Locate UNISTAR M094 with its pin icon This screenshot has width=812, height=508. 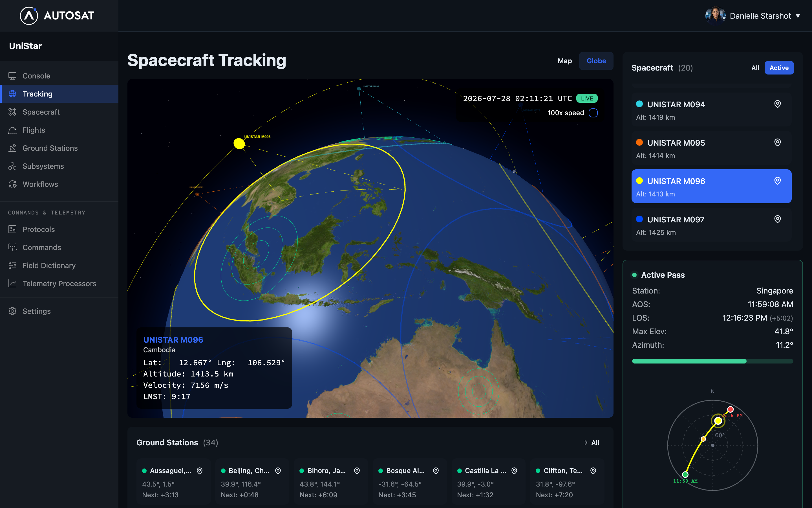(x=777, y=104)
